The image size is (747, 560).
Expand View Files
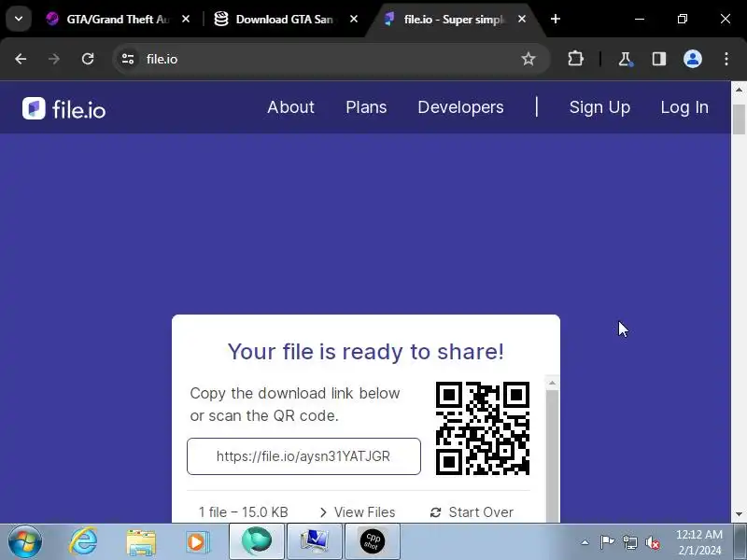click(358, 512)
